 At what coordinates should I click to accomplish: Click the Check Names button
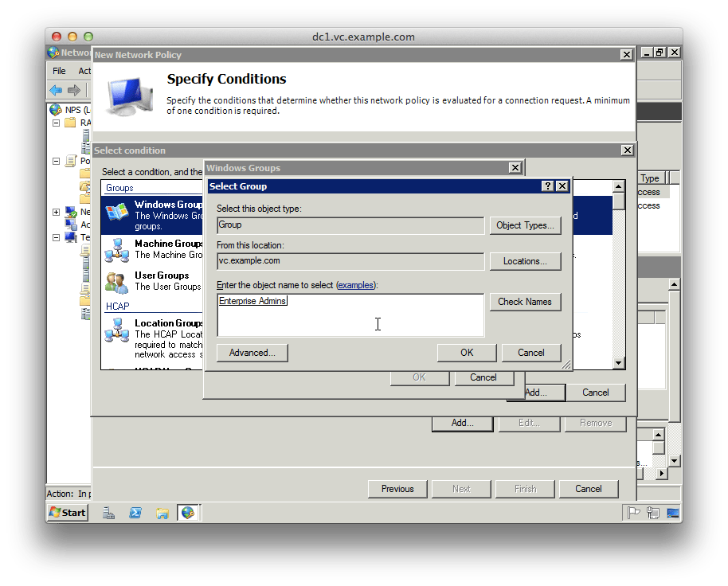click(525, 302)
